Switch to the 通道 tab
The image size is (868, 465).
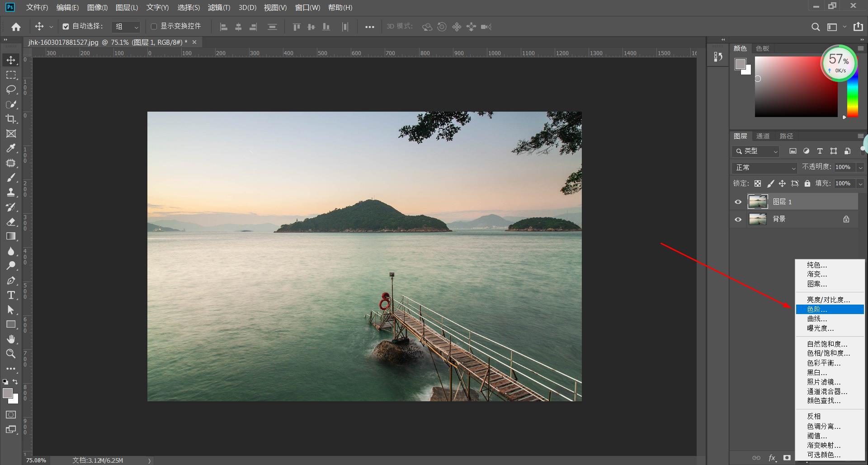tap(763, 136)
